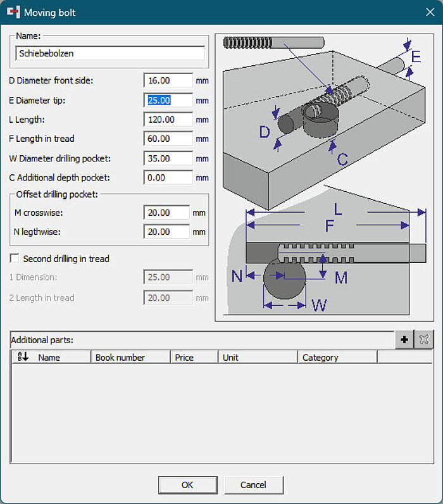The width and height of the screenshot is (443, 504).
Task: Click the 'W Diameter drilling pocket:' label
Action: (59, 158)
